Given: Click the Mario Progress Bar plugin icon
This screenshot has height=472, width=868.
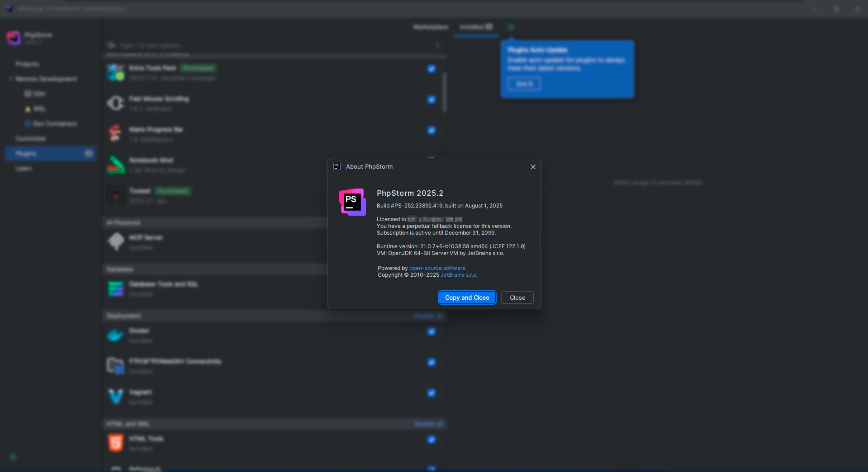Looking at the screenshot, I should [x=116, y=134].
